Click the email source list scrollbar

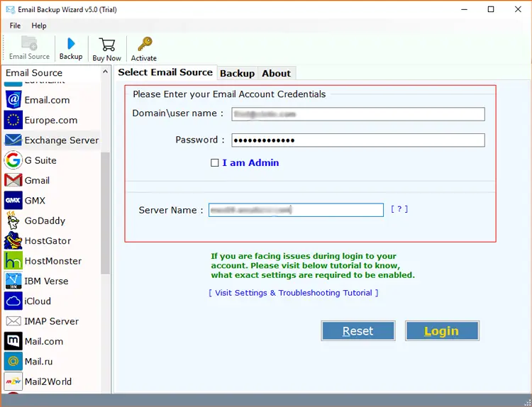105,213
